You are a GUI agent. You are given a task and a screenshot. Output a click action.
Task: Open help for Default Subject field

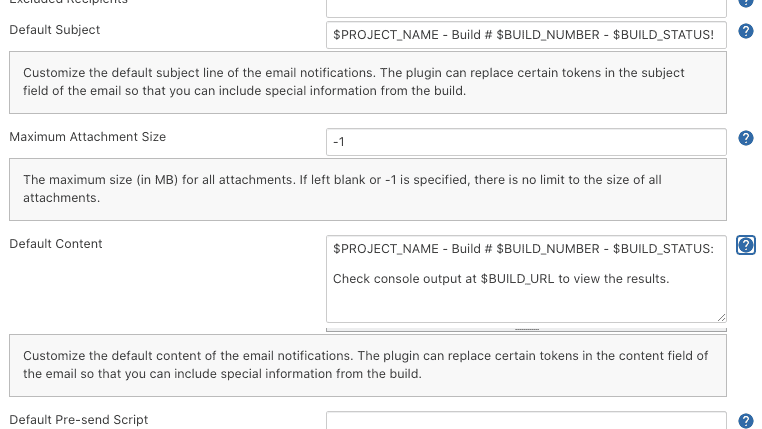pos(745,32)
